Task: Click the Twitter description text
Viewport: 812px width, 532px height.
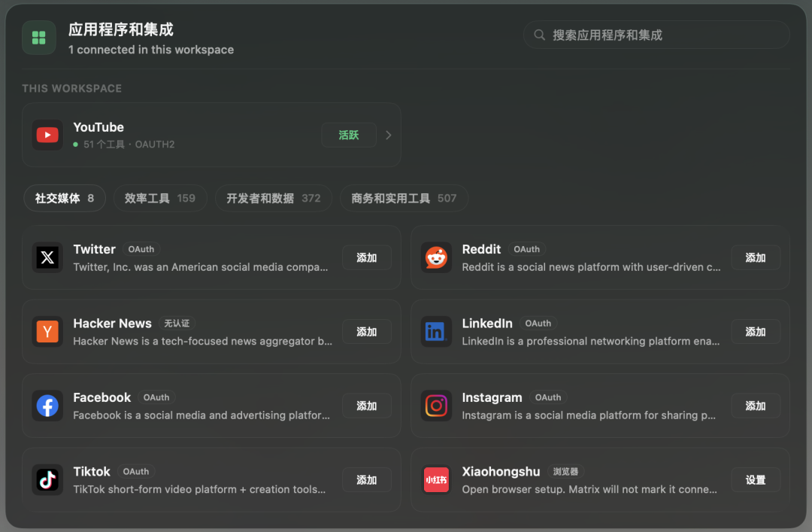Action: [201, 267]
